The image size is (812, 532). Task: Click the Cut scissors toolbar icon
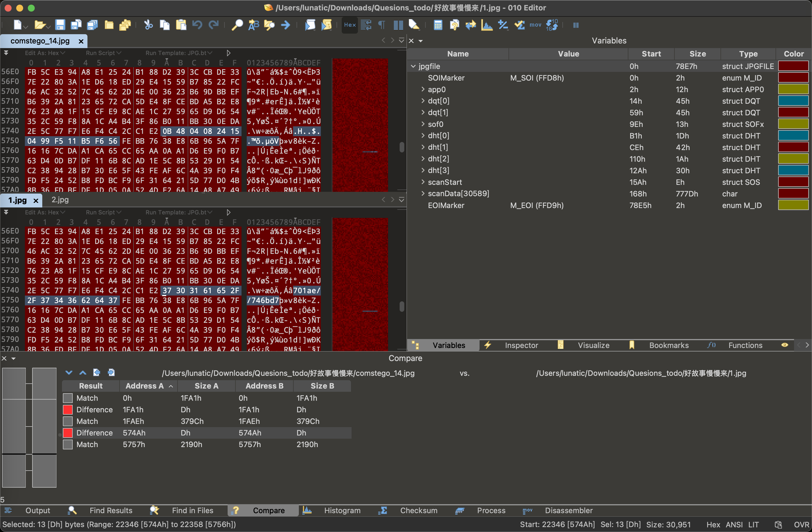148,25
